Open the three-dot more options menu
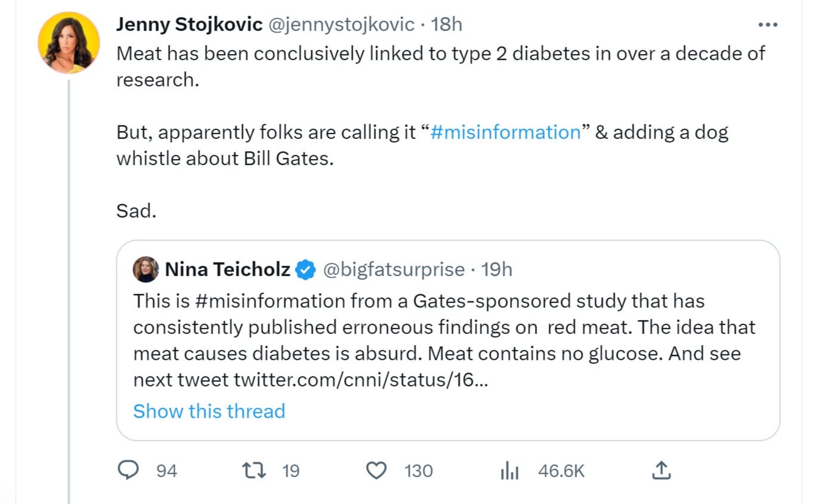This screenshot has height=504, width=828. pyautogui.click(x=768, y=25)
